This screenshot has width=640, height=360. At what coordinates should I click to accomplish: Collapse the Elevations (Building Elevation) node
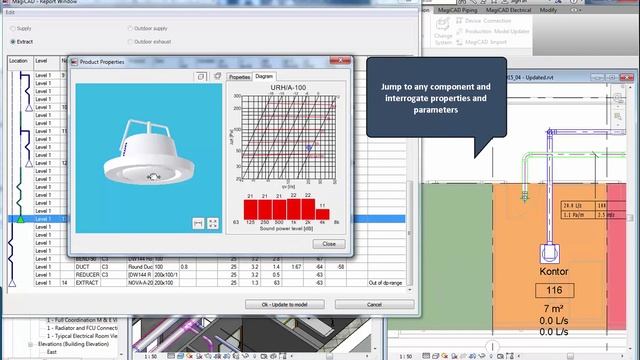(x=31, y=344)
